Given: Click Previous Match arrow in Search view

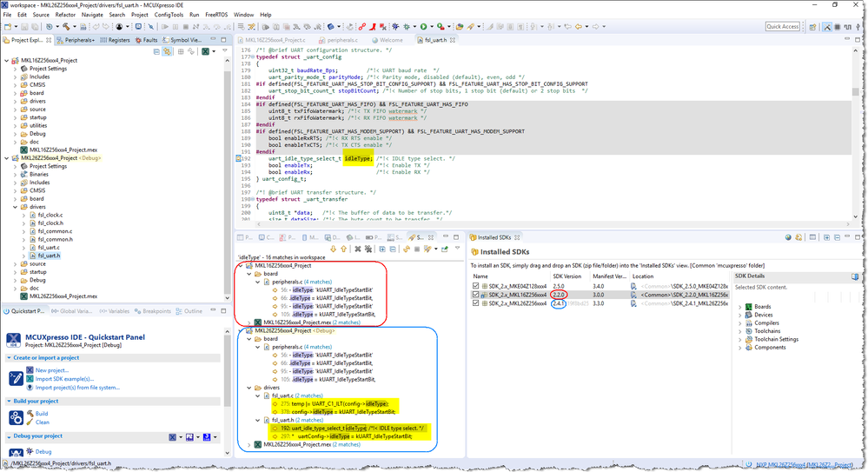Looking at the screenshot, I should click(x=343, y=249).
